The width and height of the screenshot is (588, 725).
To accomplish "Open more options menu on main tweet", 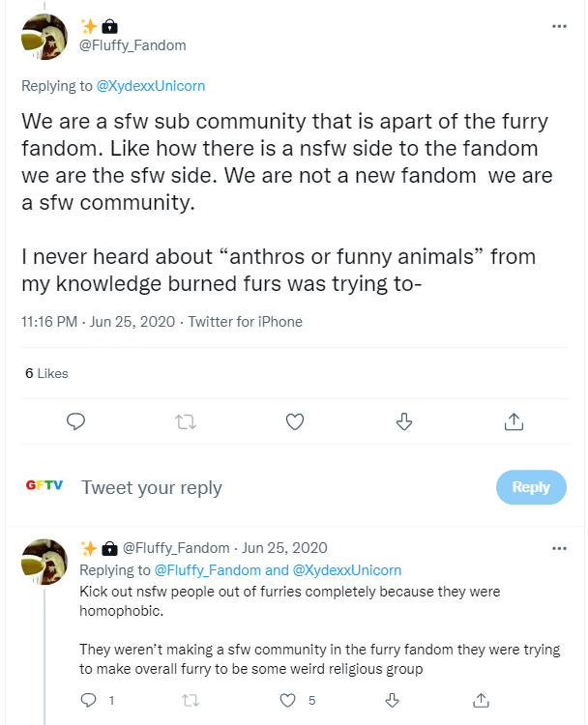I will [x=559, y=26].
